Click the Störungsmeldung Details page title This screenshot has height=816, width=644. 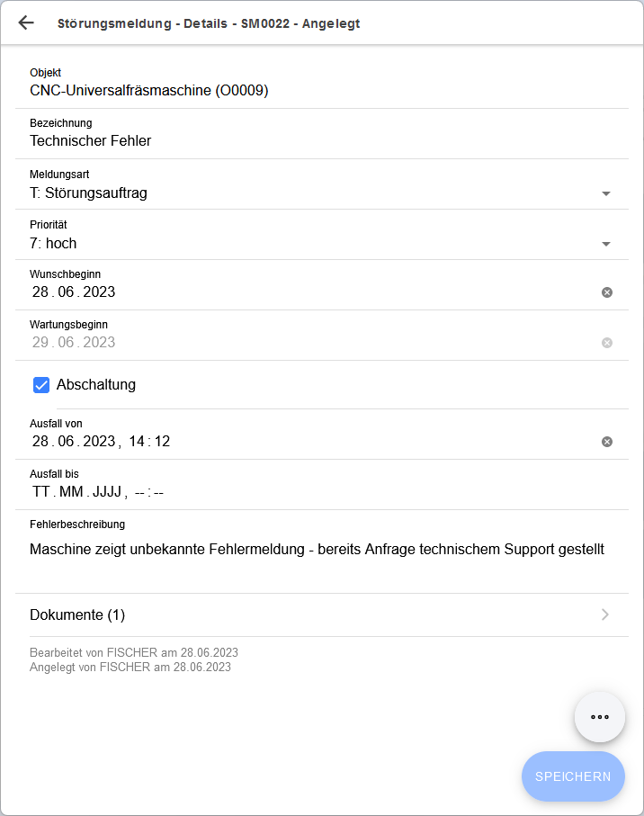(x=208, y=23)
